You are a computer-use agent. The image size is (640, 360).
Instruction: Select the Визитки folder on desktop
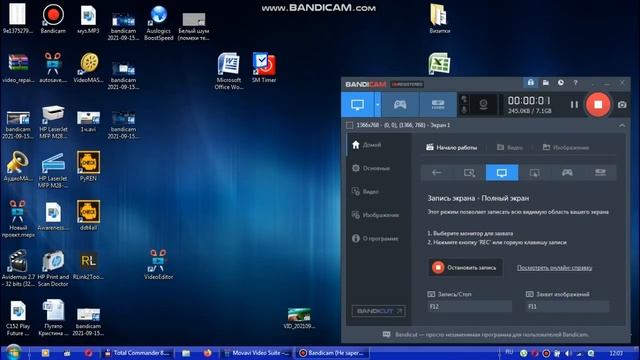click(440, 19)
